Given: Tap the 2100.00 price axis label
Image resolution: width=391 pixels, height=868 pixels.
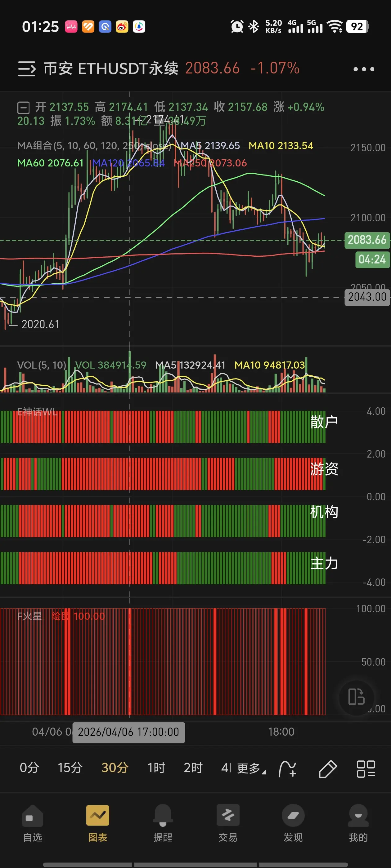Looking at the screenshot, I should 368,218.
